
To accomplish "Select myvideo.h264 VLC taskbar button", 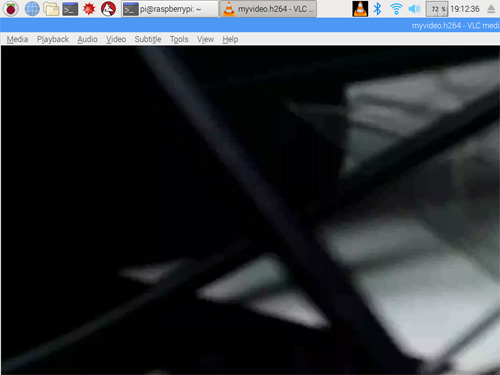I will [x=269, y=9].
